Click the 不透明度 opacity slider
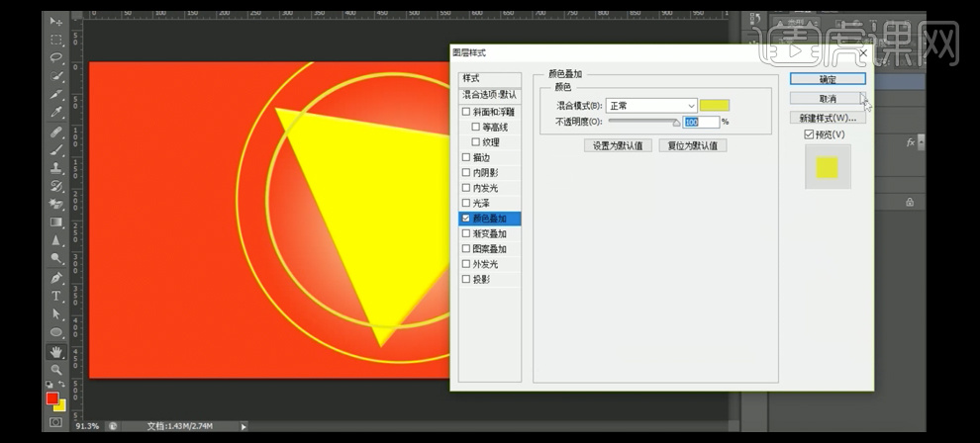This screenshot has width=980, height=443. coord(643,122)
